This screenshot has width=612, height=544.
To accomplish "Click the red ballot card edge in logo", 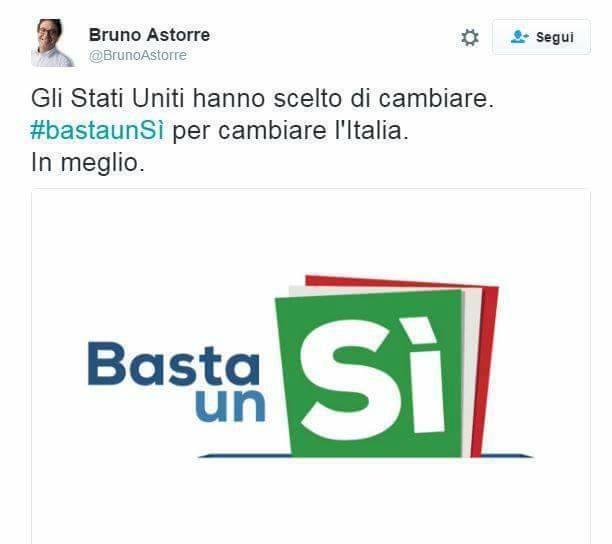I will [486, 367].
